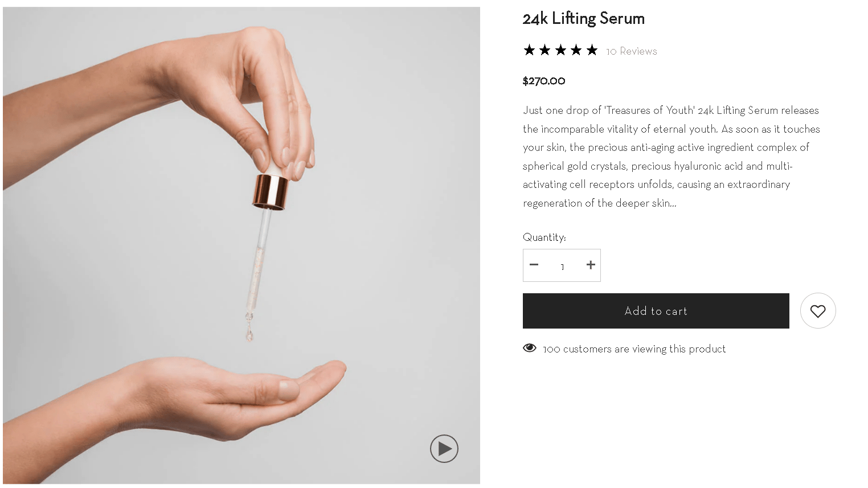The image size is (868, 488).
Task: Click the third rating star
Action: tap(560, 50)
